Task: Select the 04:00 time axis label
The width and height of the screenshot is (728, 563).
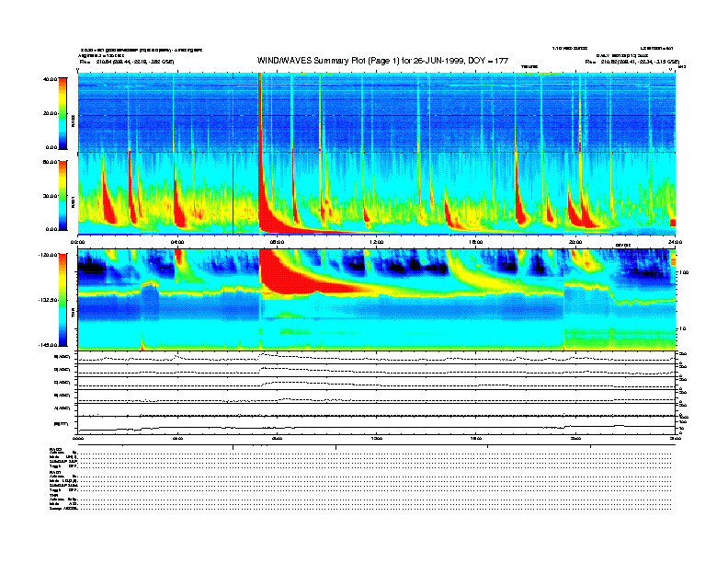Action: tap(177, 241)
